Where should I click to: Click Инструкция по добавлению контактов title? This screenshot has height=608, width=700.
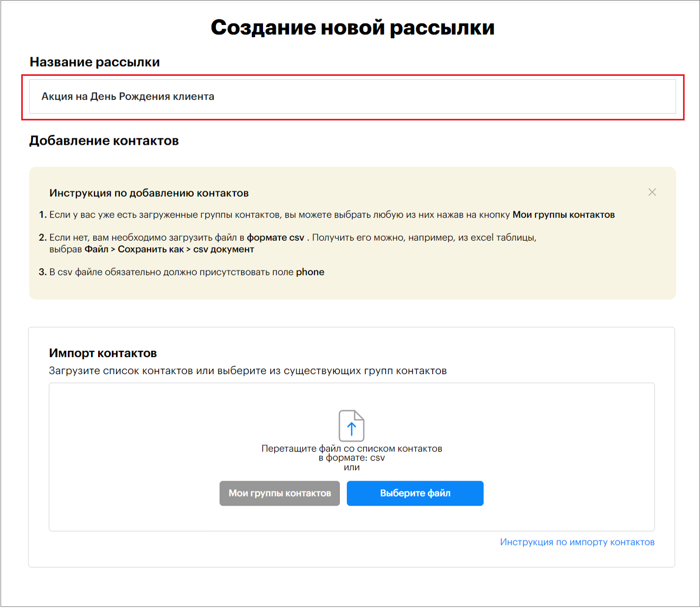[x=149, y=193]
